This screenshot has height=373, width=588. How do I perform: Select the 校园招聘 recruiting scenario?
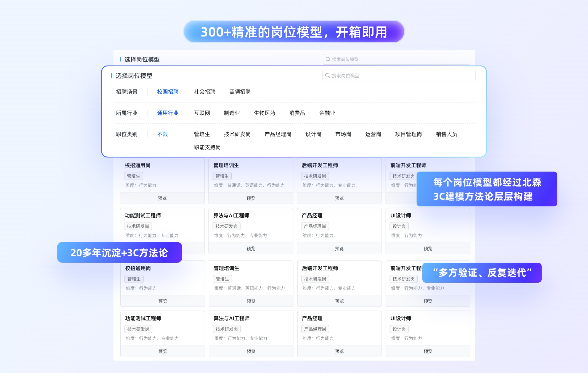click(x=168, y=92)
